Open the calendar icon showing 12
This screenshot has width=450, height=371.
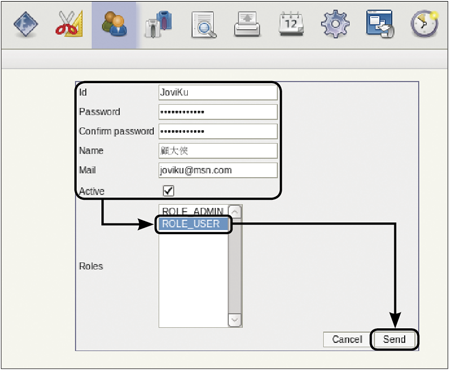pos(291,24)
